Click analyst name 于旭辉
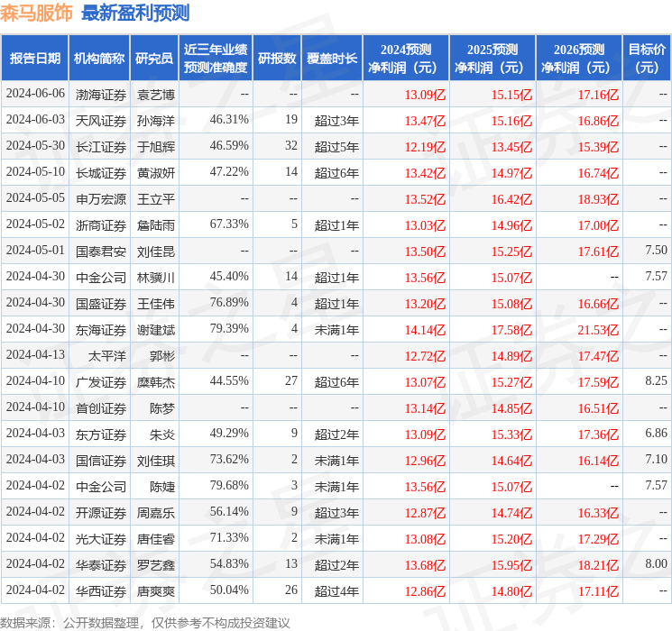 pyautogui.click(x=156, y=147)
